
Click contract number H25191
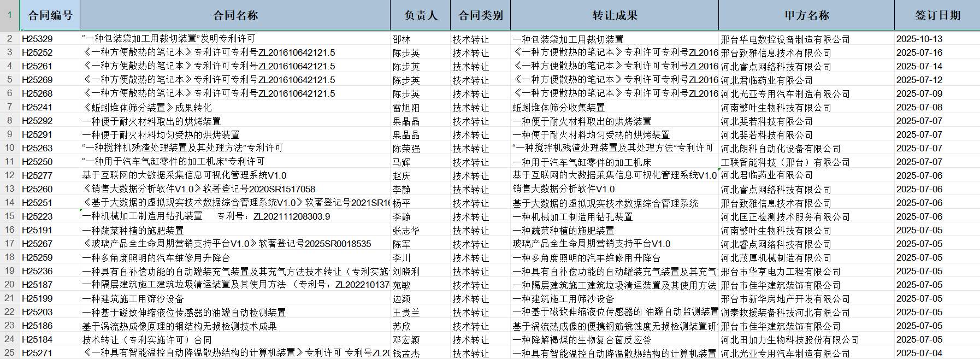click(x=50, y=230)
